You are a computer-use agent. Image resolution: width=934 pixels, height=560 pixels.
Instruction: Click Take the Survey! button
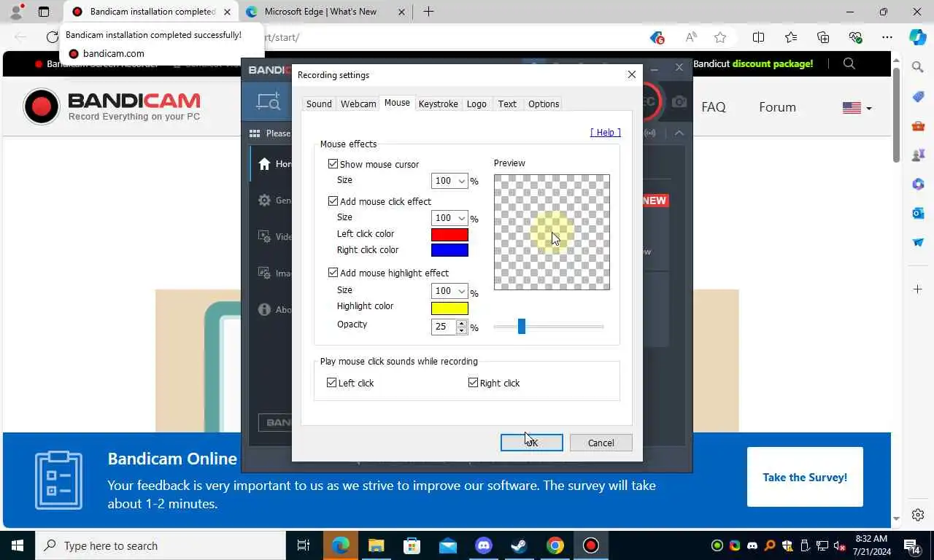[805, 477]
